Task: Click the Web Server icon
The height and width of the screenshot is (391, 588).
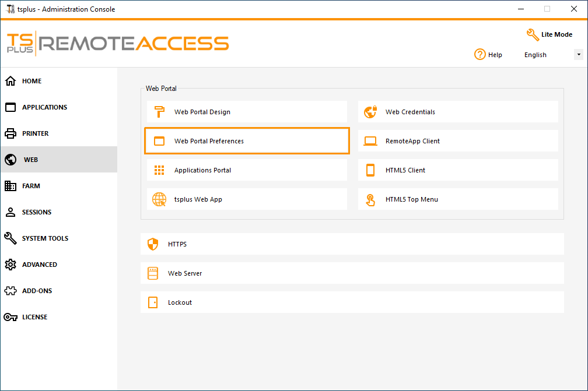Action: pos(153,273)
